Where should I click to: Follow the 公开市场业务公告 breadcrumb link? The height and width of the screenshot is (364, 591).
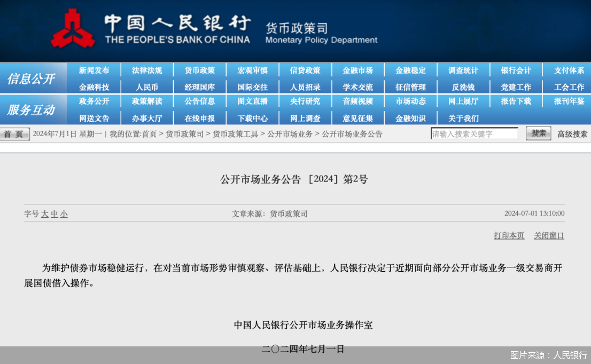click(352, 134)
